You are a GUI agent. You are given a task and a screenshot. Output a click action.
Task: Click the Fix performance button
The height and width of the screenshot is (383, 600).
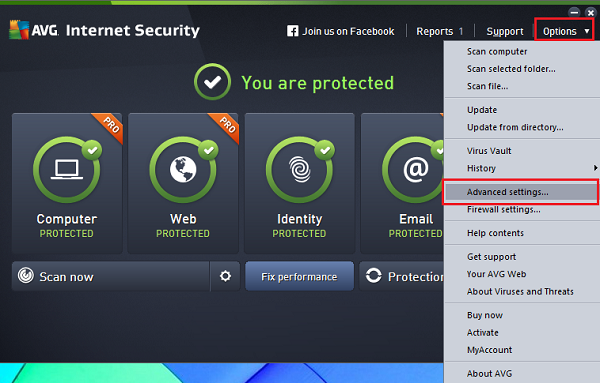pos(299,276)
